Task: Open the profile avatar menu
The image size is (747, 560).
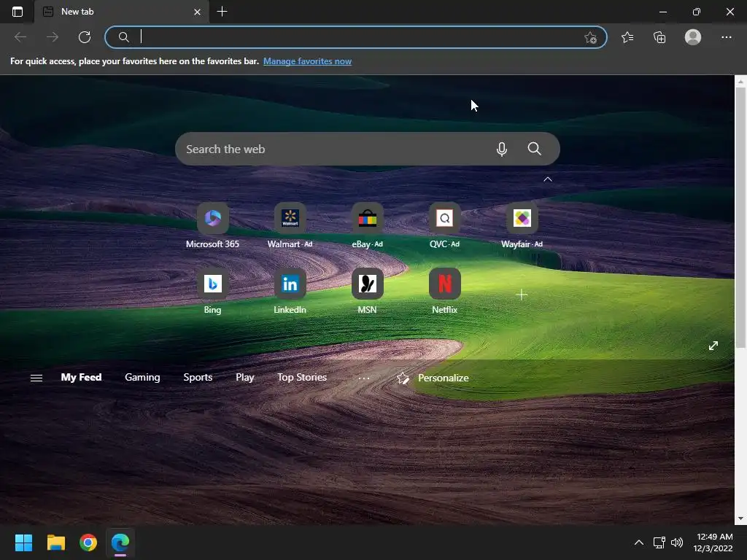Action: point(693,37)
